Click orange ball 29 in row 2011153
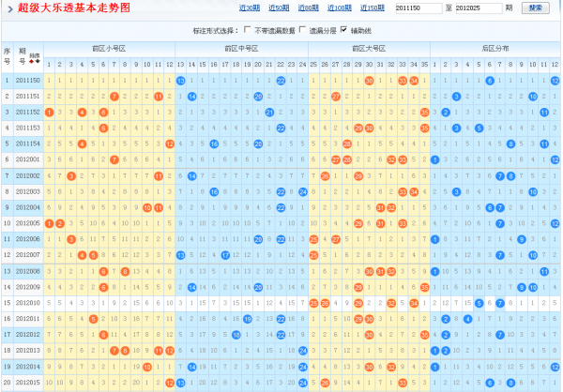Viewport: 563px width, 392px height. click(358, 128)
